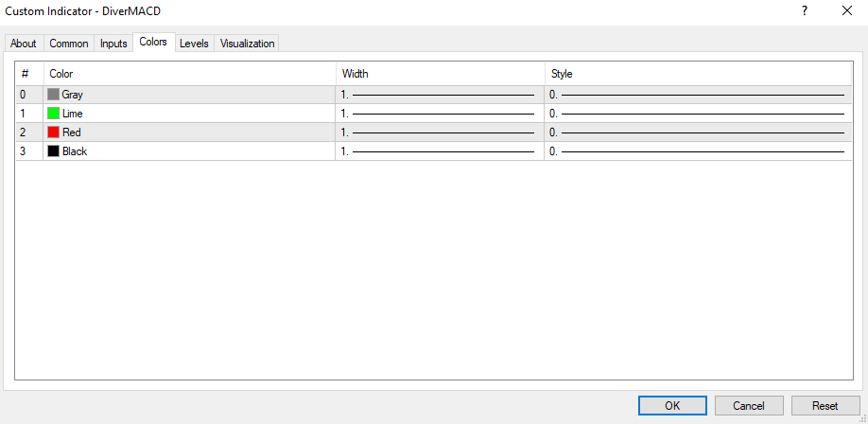Open the Common tab
The width and height of the screenshot is (868, 424).
pos(69,44)
